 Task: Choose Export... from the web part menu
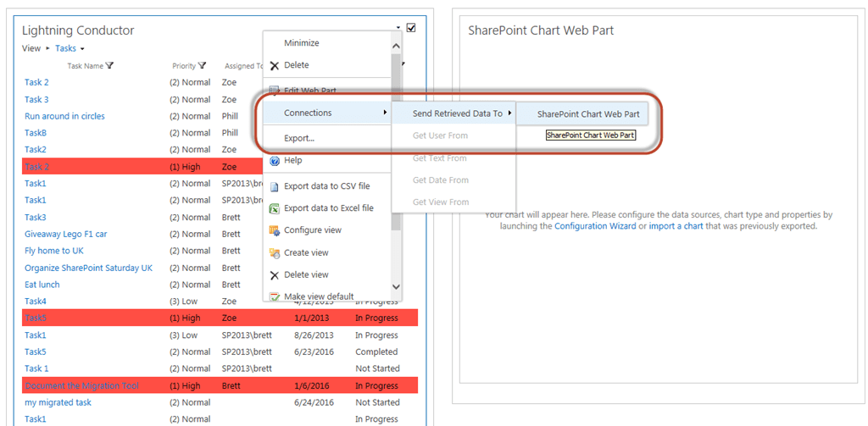click(x=299, y=138)
